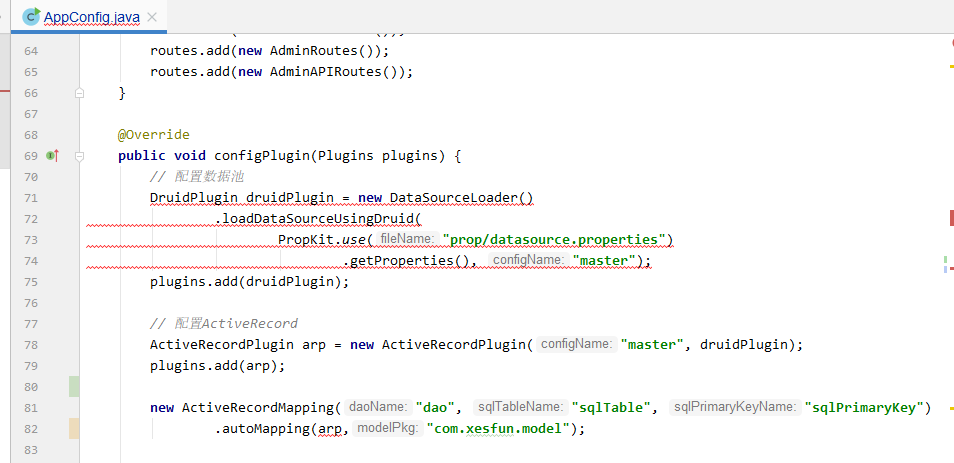The image size is (954, 463).
Task: Place cursor on configPlugin method name
Action: pyautogui.click(x=262, y=156)
